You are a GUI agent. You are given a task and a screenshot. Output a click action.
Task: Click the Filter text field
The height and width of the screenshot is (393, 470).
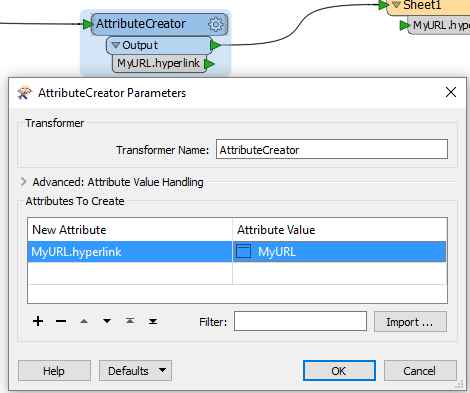click(x=300, y=321)
